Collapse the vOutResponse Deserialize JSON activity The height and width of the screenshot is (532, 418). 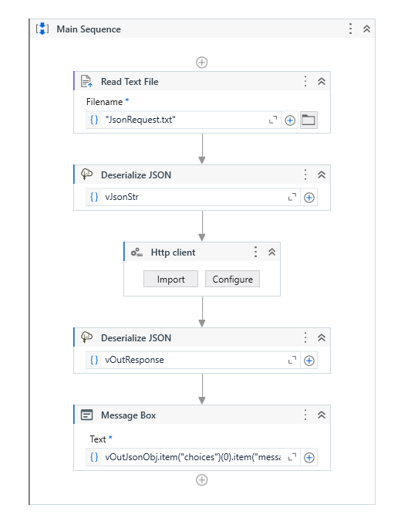322,337
